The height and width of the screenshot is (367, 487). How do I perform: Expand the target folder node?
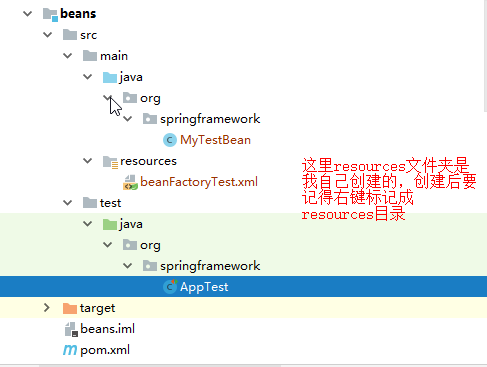(47, 308)
